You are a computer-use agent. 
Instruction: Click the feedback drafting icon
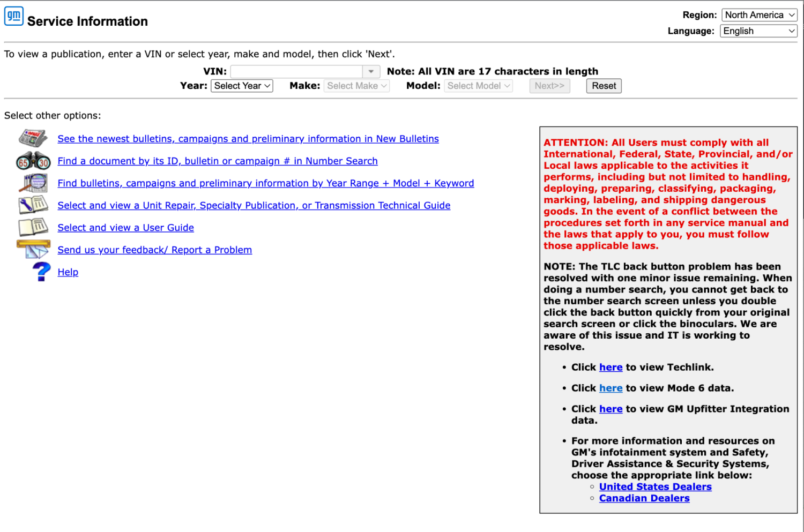tap(33, 249)
